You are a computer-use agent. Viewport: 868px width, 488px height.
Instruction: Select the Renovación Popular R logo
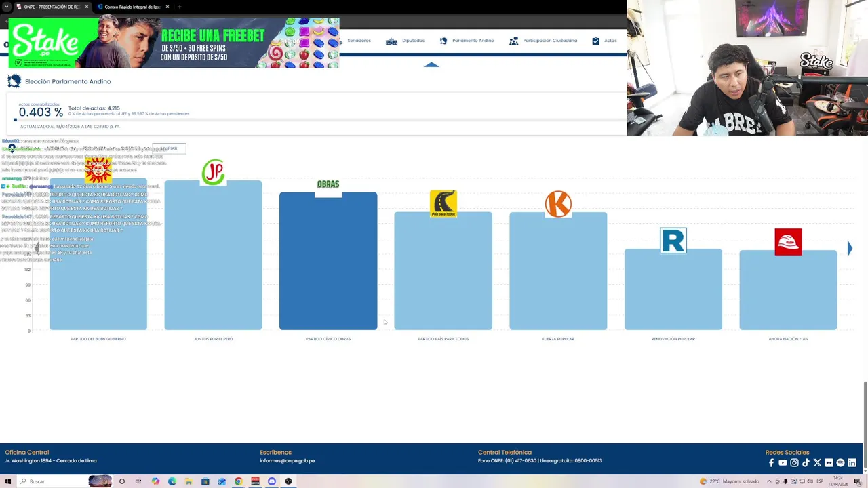point(673,241)
